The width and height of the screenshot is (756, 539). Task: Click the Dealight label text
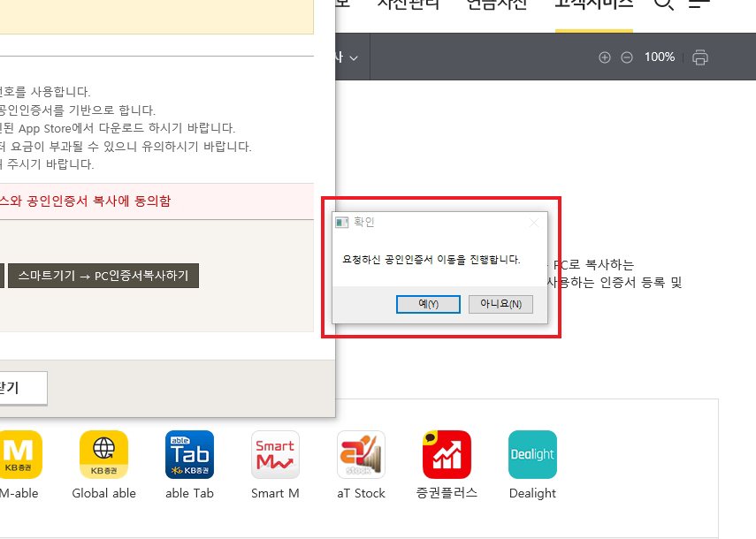coord(533,493)
